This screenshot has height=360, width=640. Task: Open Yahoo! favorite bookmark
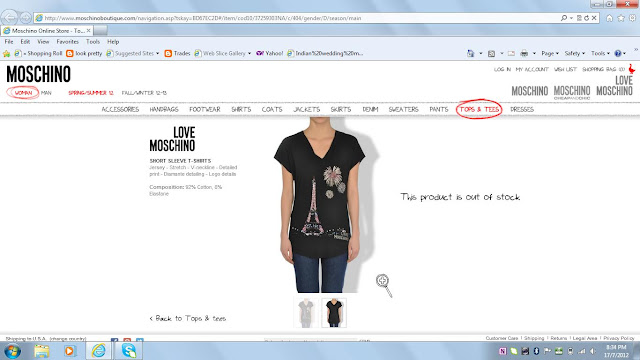(x=269, y=53)
